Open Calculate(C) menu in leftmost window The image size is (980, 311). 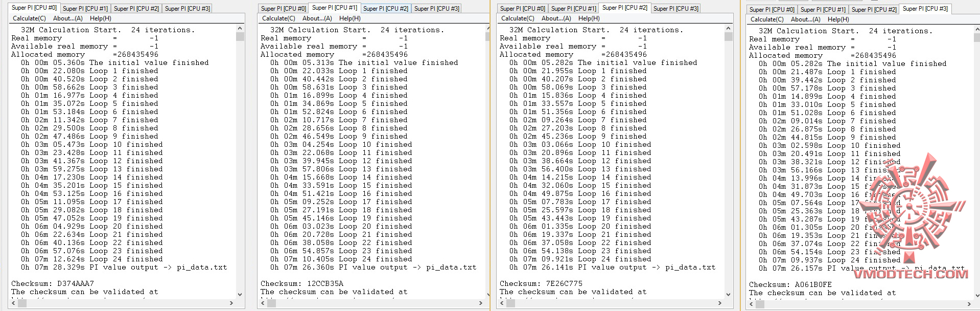tap(29, 18)
